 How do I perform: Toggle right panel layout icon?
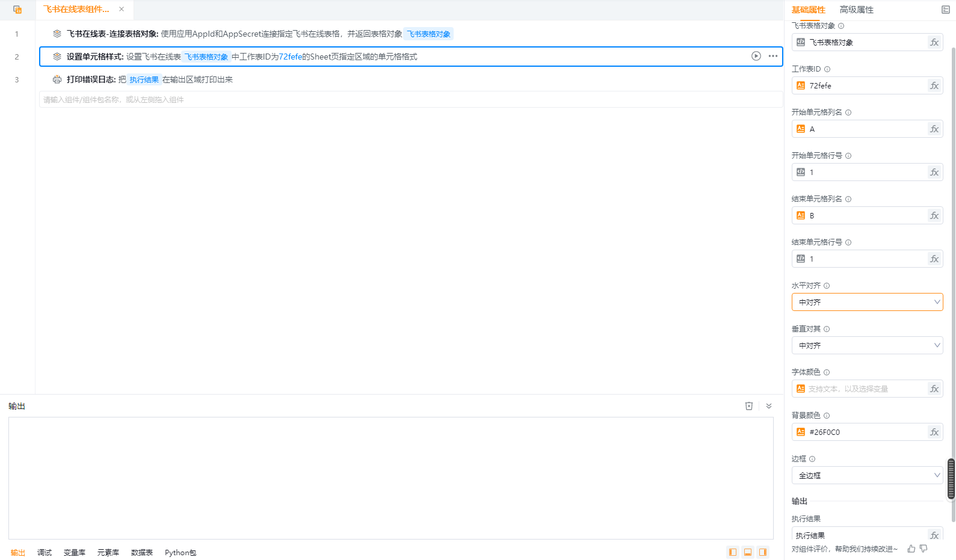coord(763,552)
